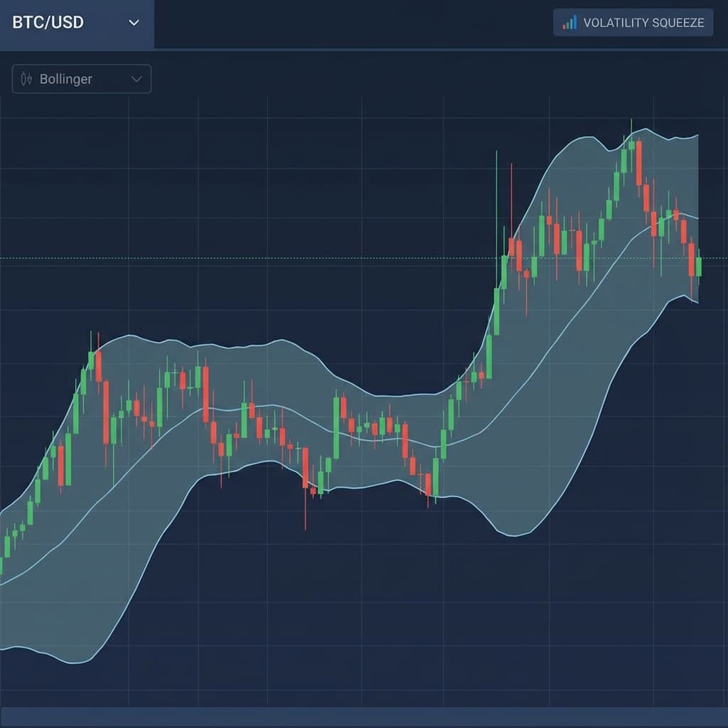The height and width of the screenshot is (728, 728).
Task: Toggle the Volatility Squeeze indicator badge
Action: coord(633,23)
